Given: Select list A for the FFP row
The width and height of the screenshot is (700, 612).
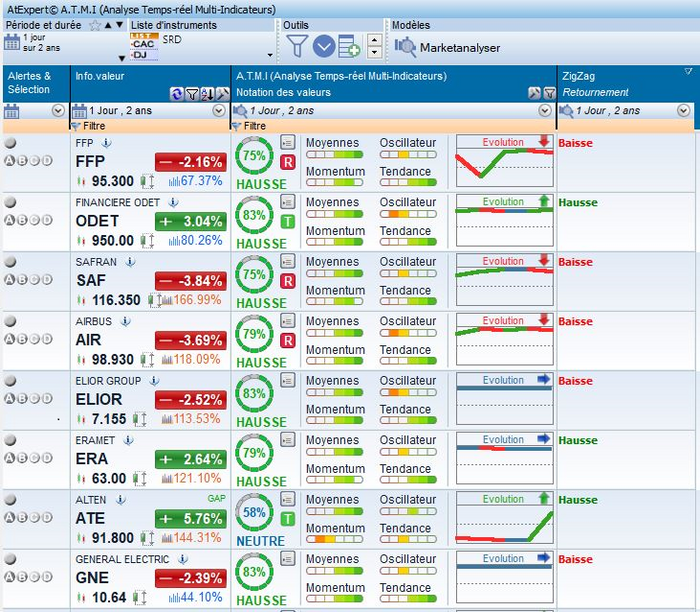Looking at the screenshot, I should tap(9, 161).
